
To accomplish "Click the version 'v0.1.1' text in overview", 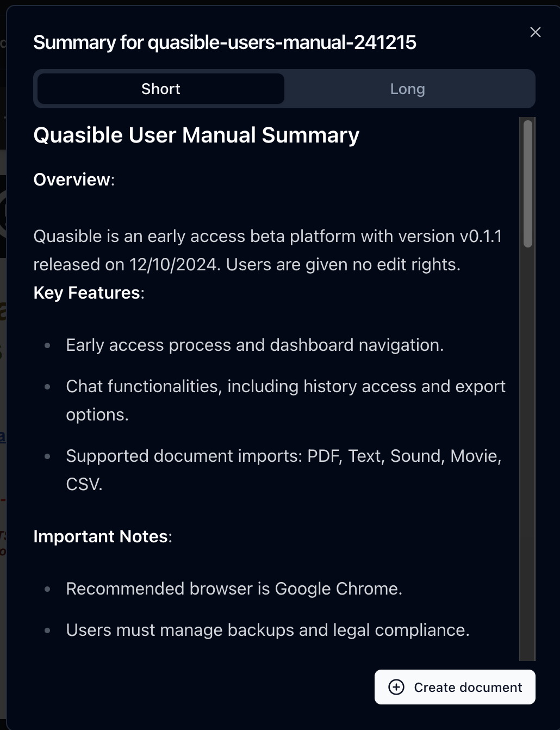I will [x=481, y=237].
